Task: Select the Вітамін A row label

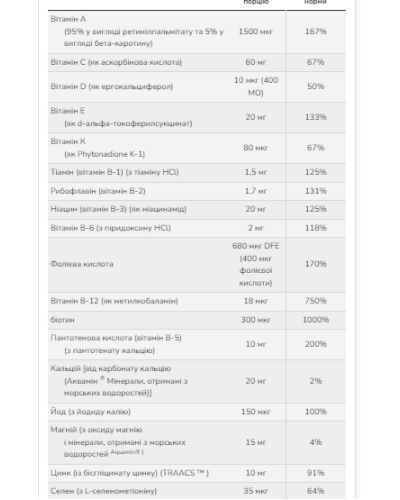Action: pyautogui.click(x=68, y=19)
